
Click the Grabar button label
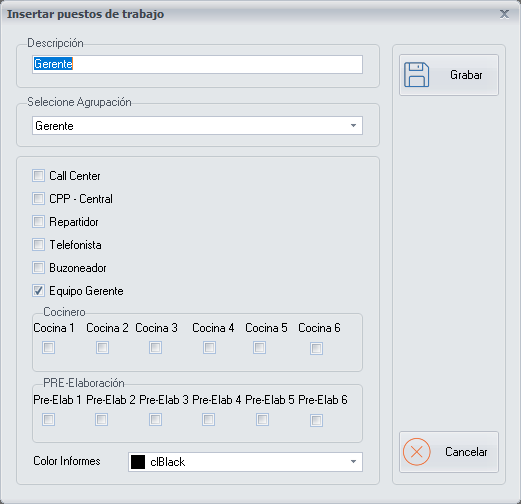(x=466, y=75)
